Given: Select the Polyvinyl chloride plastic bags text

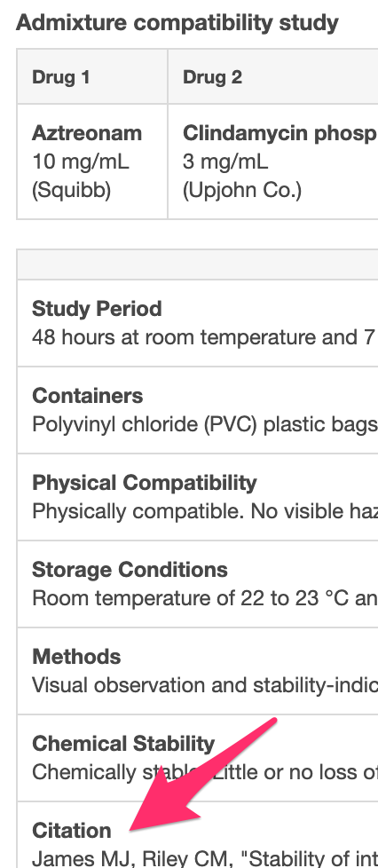Looking at the screenshot, I should (205, 424).
